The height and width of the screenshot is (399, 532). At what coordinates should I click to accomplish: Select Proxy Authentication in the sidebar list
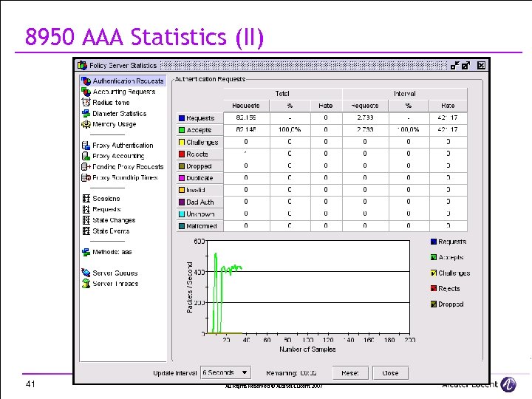coord(123,146)
